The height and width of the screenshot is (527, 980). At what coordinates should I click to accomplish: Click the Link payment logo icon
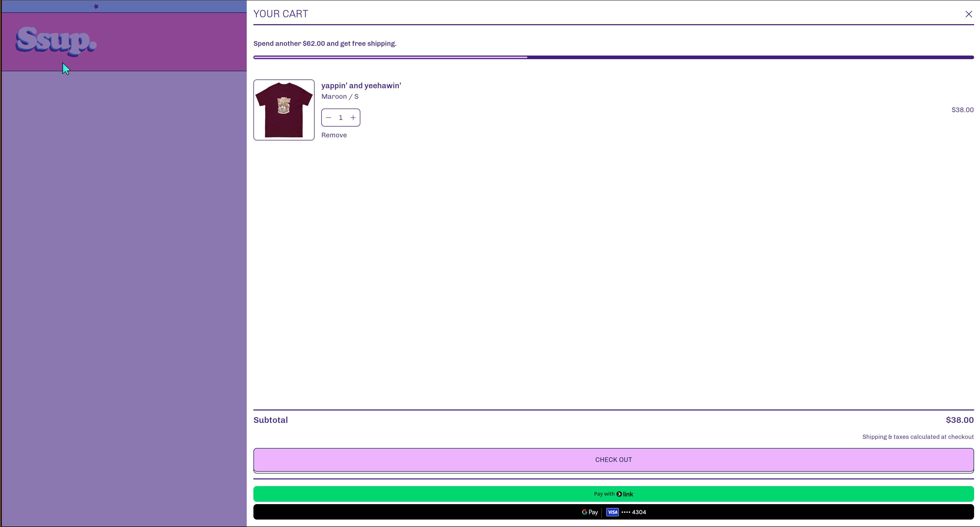click(x=619, y=494)
